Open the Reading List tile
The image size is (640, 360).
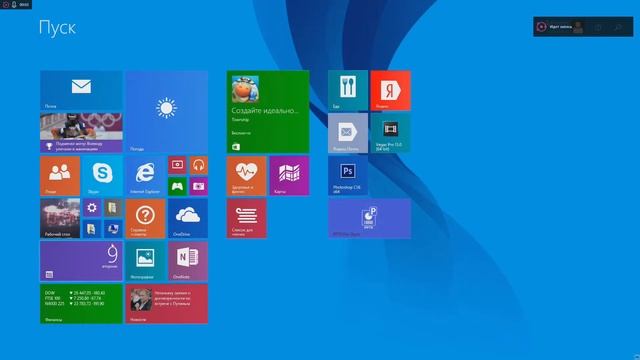coord(247,218)
